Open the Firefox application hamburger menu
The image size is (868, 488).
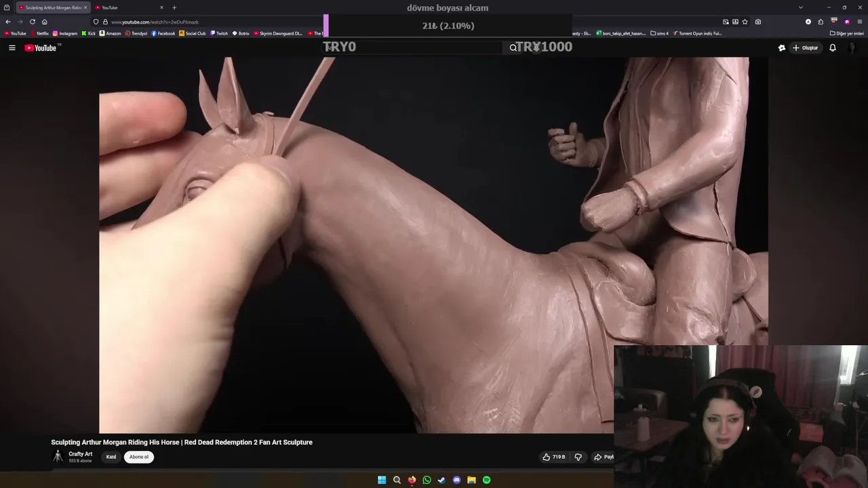pyautogui.click(x=860, y=22)
